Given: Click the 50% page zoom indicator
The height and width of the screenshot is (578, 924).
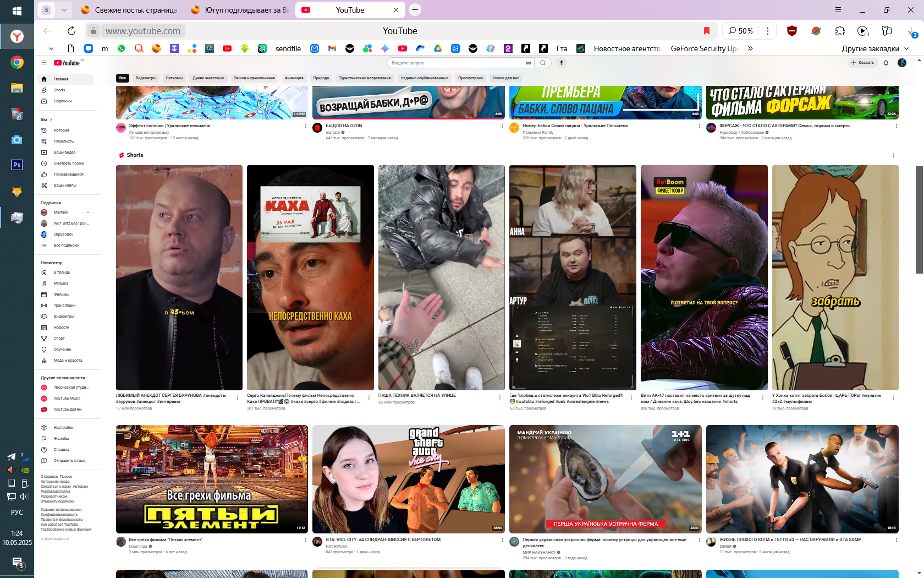Looking at the screenshot, I should pos(741,31).
